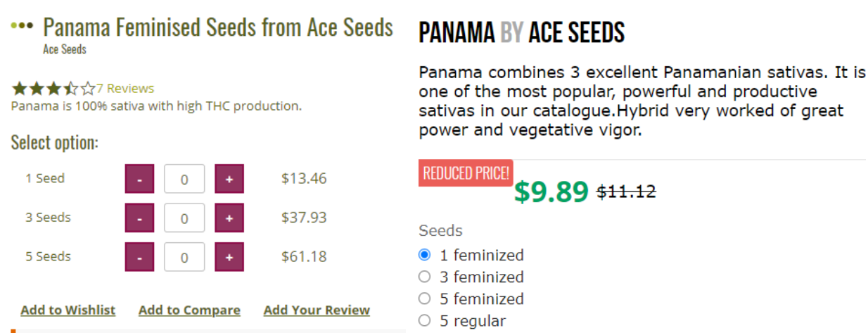Viewport: 868px width, 333px height.
Task: Click the 5 Seeds quantity box
Action: pyautogui.click(x=184, y=257)
